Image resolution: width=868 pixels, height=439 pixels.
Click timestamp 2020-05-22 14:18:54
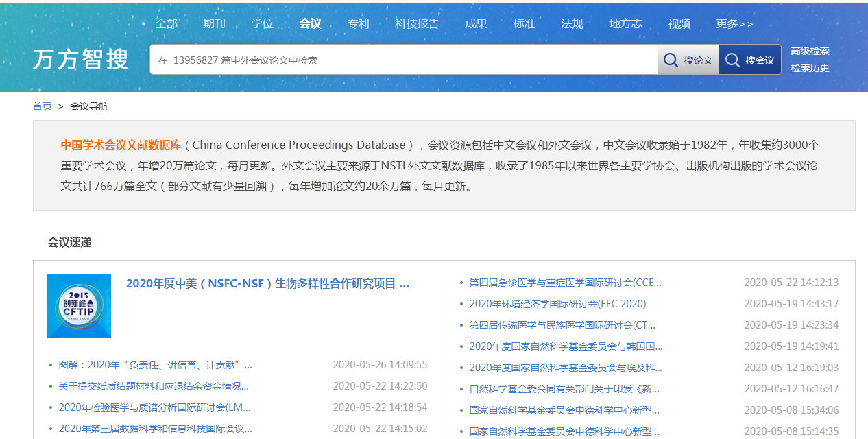click(x=381, y=407)
